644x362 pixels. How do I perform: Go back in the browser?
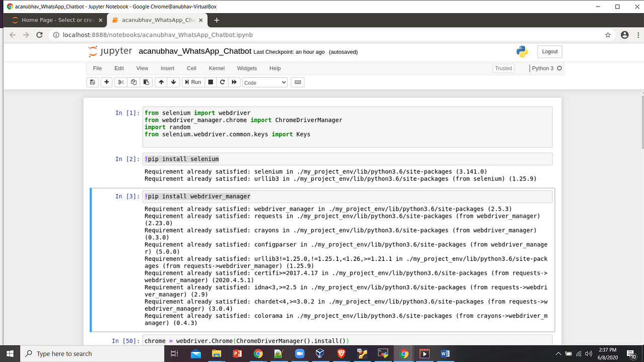[x=13, y=35]
